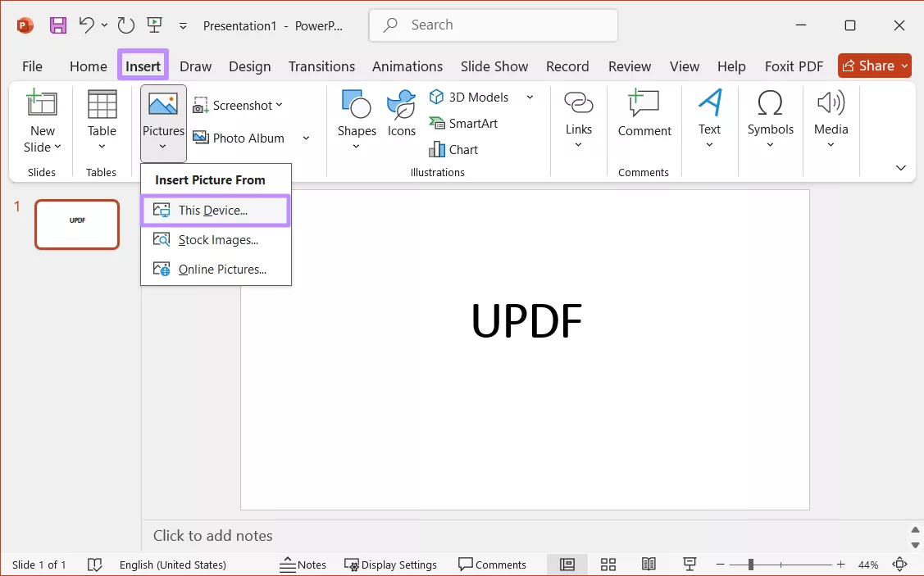Viewport: 924px width, 576px height.
Task: Expand the Photo Album dropdown
Action: [305, 138]
